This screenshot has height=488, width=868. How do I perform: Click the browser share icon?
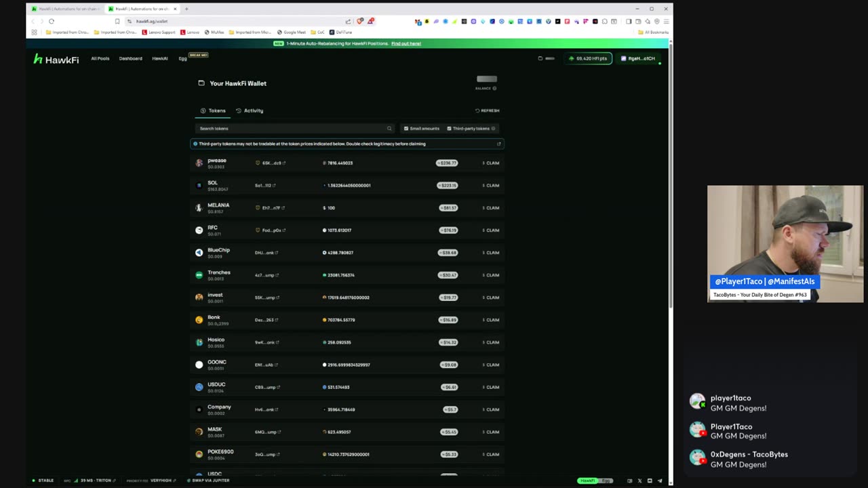[x=348, y=21]
